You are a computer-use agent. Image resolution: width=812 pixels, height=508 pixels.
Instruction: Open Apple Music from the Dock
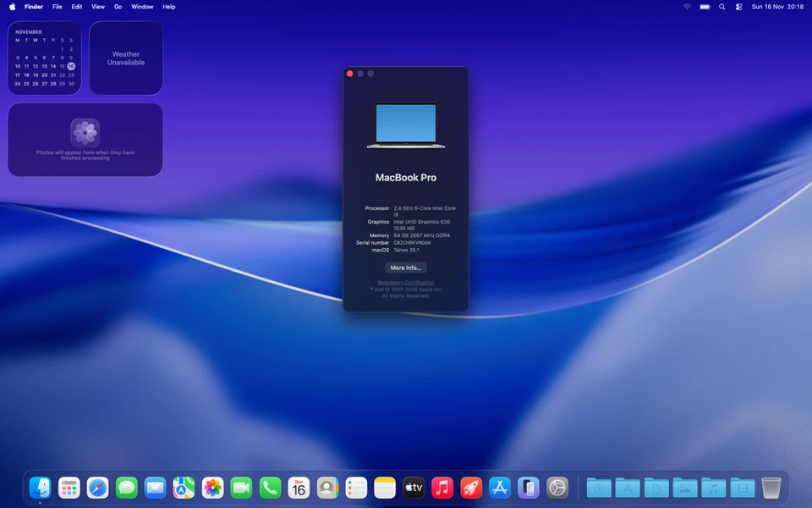pos(442,488)
